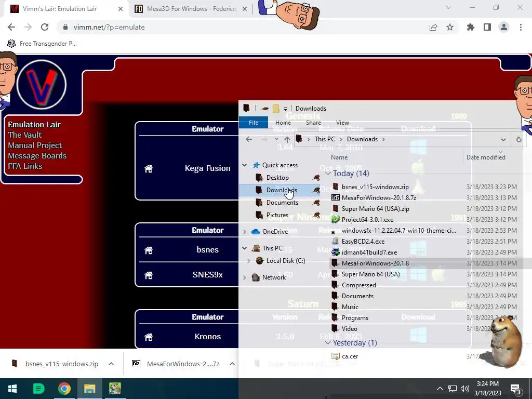Refresh the Downloads folder view

(x=519, y=139)
